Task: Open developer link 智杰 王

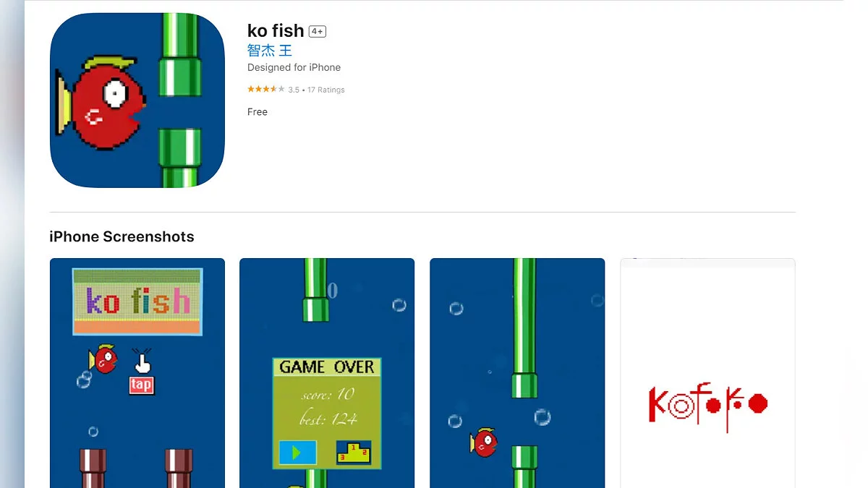Action: tap(270, 50)
